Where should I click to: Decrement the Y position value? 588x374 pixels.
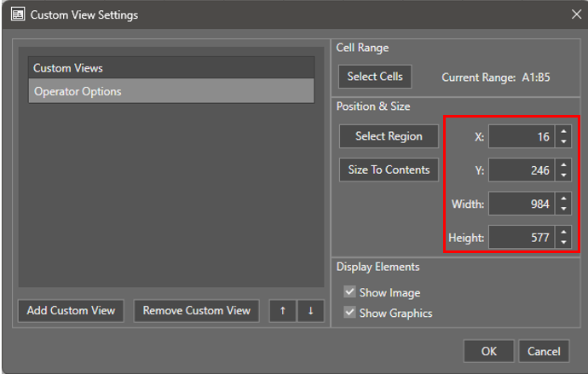(x=563, y=175)
